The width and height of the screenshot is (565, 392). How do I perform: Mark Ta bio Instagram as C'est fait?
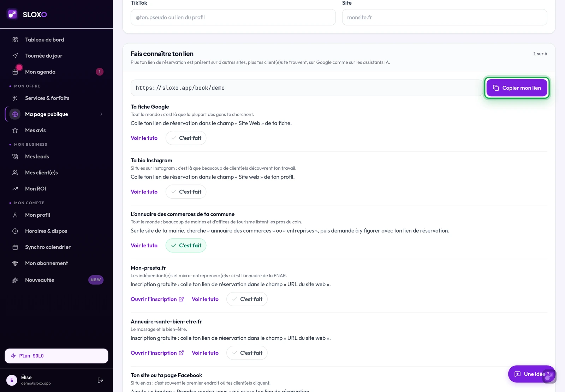[186, 192]
